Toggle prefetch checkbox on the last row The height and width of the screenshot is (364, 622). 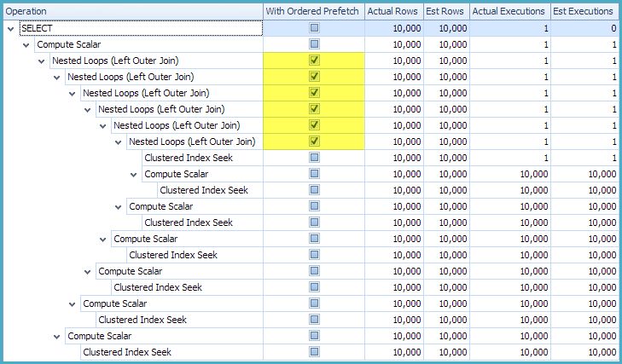314,352
